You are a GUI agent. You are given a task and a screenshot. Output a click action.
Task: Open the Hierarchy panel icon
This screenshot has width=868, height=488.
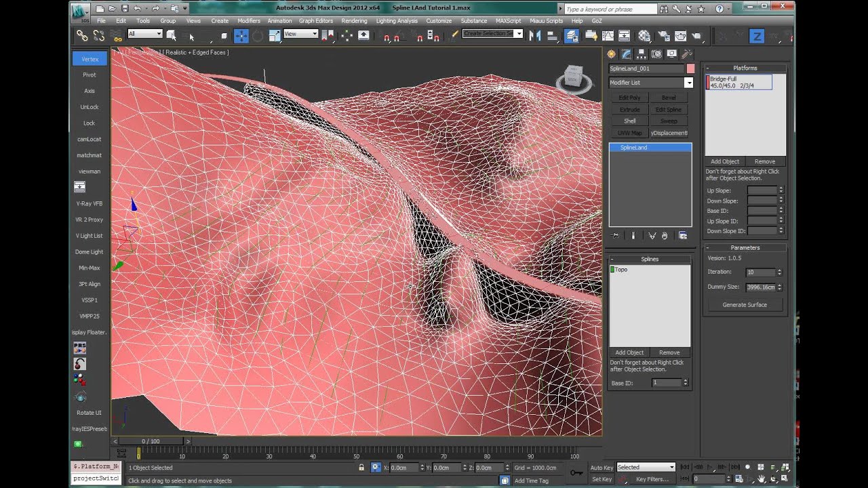(642, 54)
